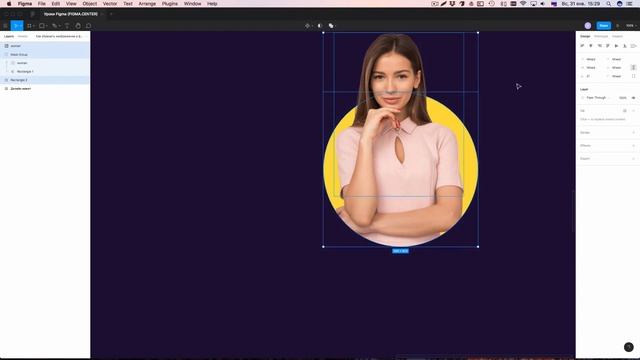
Task: Select the Text tool
Action: pos(67,26)
